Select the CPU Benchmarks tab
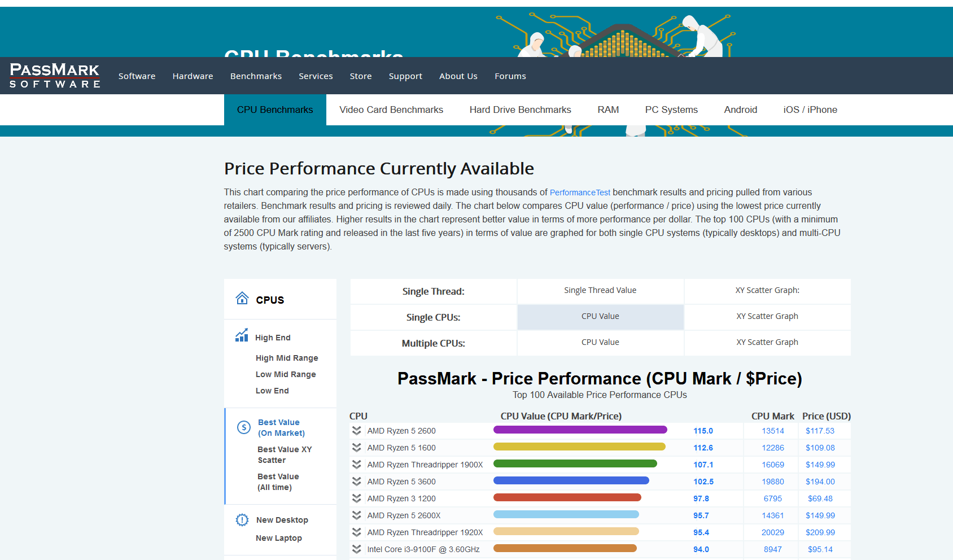 [x=275, y=110]
